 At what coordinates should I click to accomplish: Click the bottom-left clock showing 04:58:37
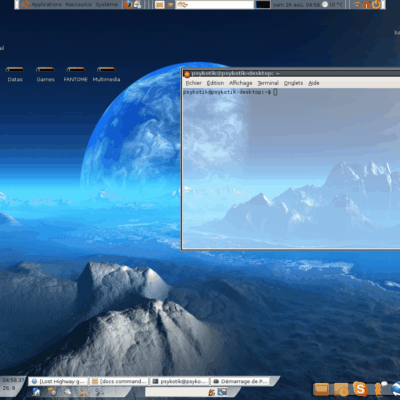[x=13, y=380]
